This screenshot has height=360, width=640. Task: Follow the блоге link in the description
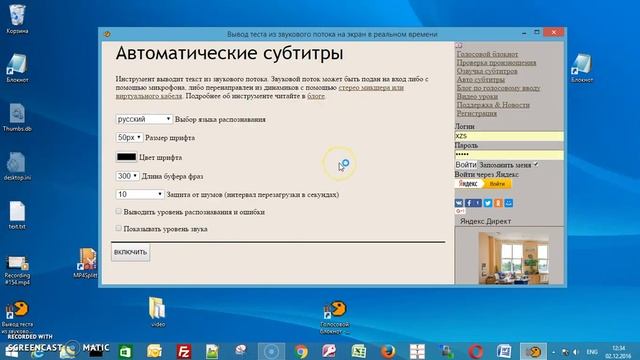[x=316, y=96]
